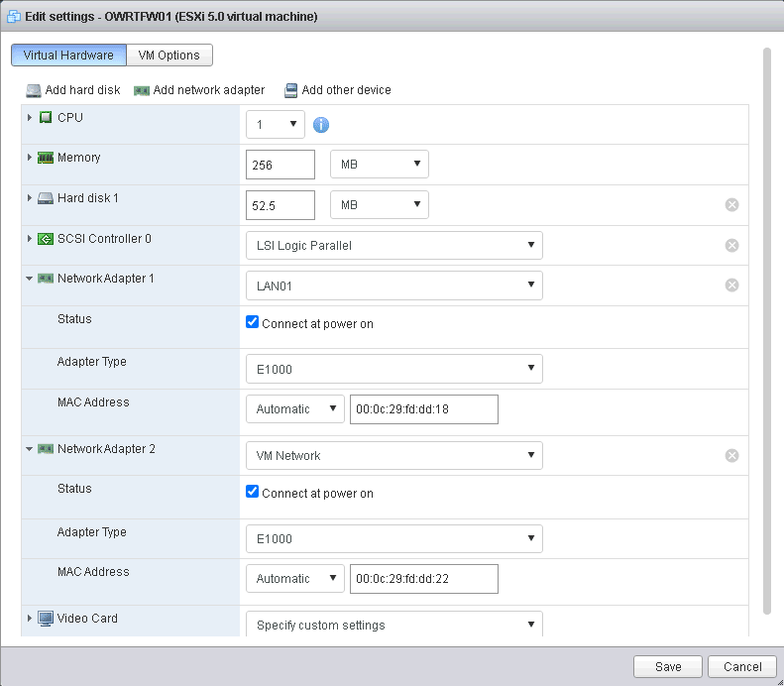Click the Save button
The height and width of the screenshot is (686, 784).
point(668,667)
